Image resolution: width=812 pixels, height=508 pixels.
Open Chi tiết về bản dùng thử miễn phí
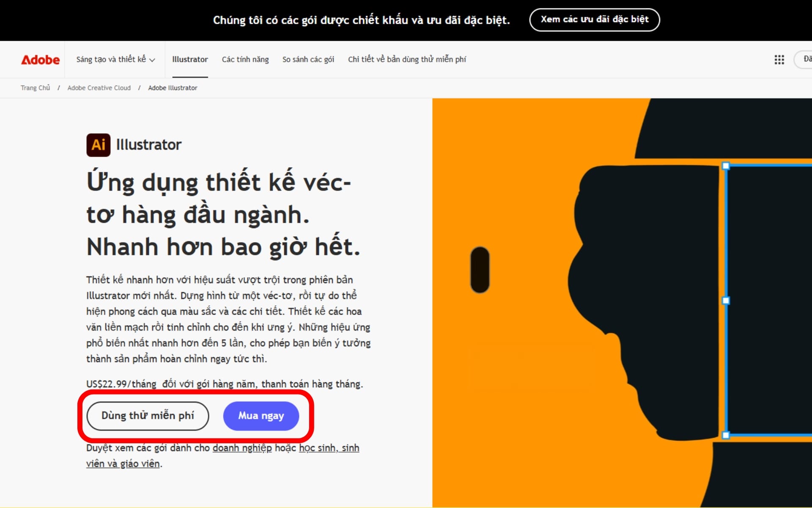coord(407,60)
